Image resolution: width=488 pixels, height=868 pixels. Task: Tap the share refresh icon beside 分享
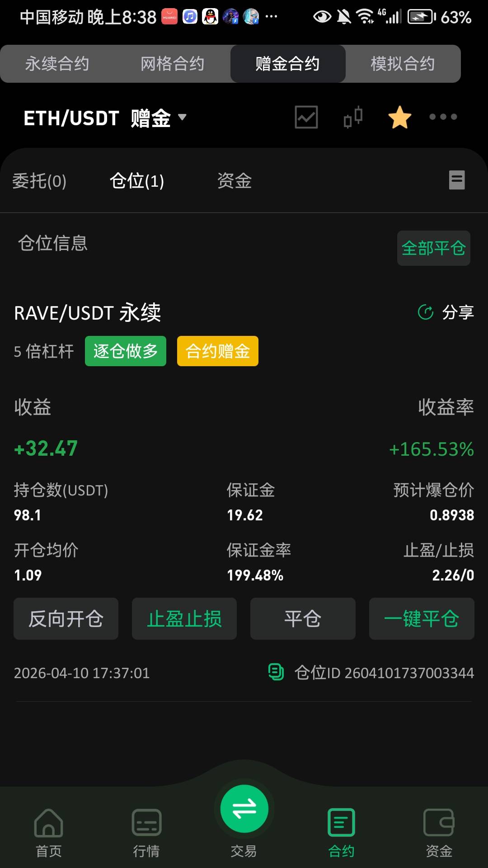426,312
